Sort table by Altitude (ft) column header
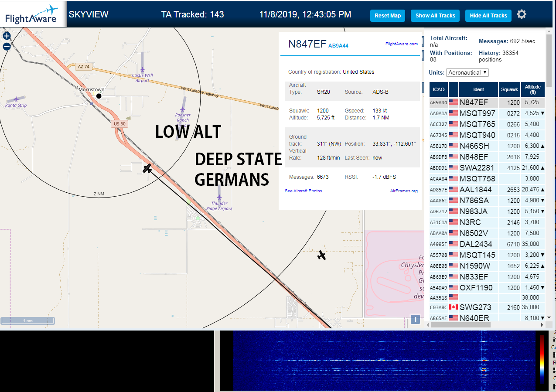 tap(532, 89)
